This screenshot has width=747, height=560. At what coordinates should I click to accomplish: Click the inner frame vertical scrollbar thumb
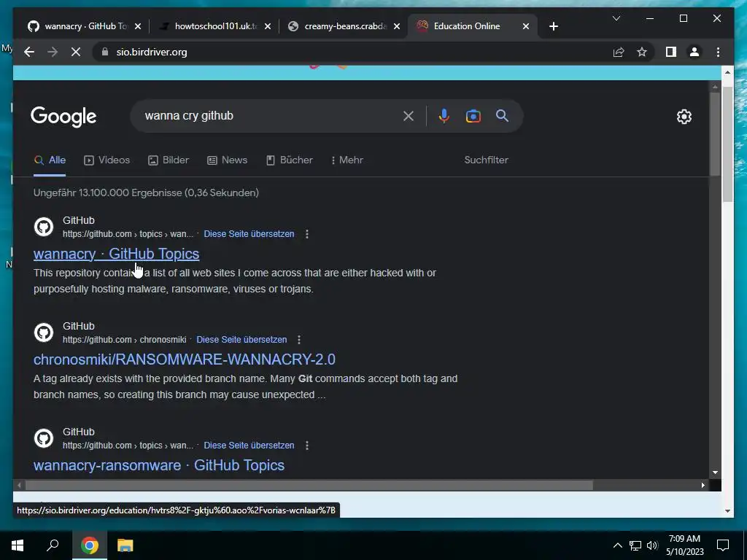coord(715,134)
